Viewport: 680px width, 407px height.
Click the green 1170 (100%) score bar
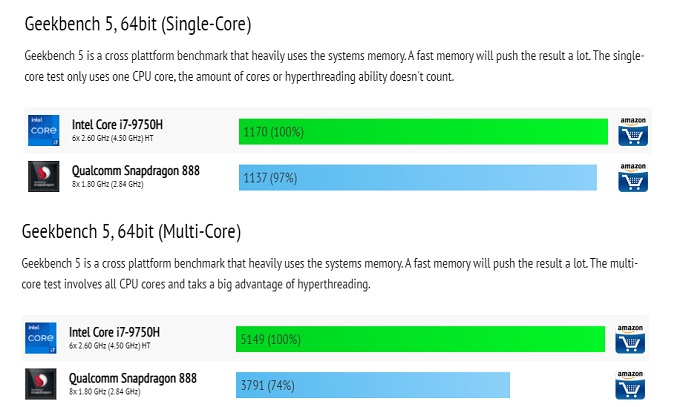click(423, 131)
